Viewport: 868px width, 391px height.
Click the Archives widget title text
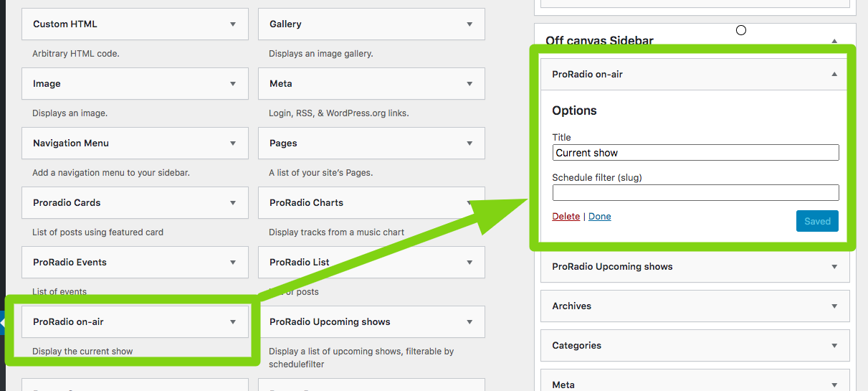coord(571,306)
